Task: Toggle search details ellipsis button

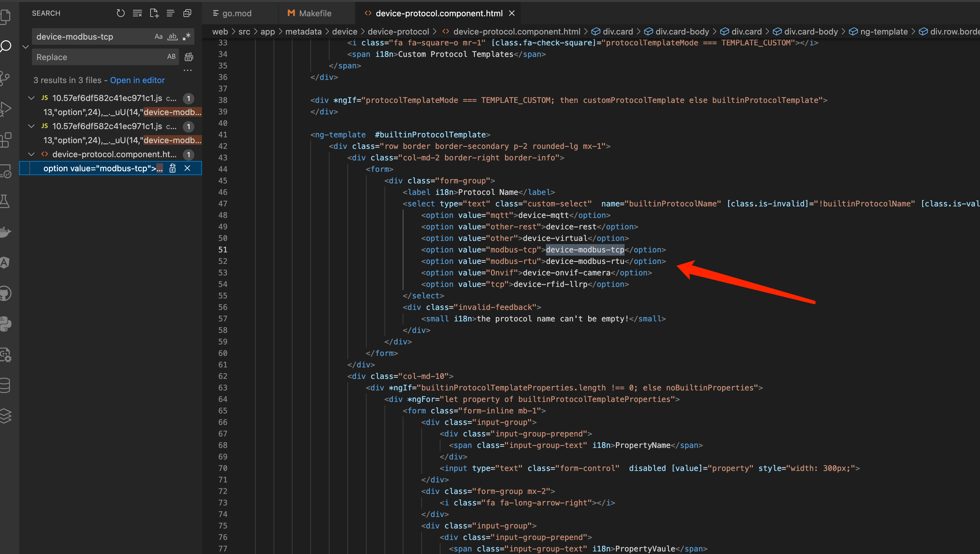Action: pos(187,70)
